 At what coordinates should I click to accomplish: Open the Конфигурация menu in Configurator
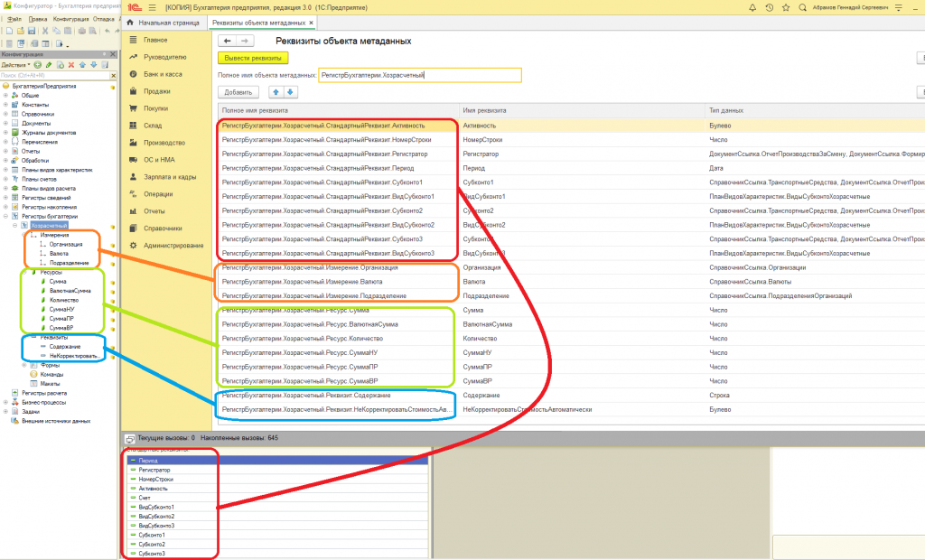[70, 19]
